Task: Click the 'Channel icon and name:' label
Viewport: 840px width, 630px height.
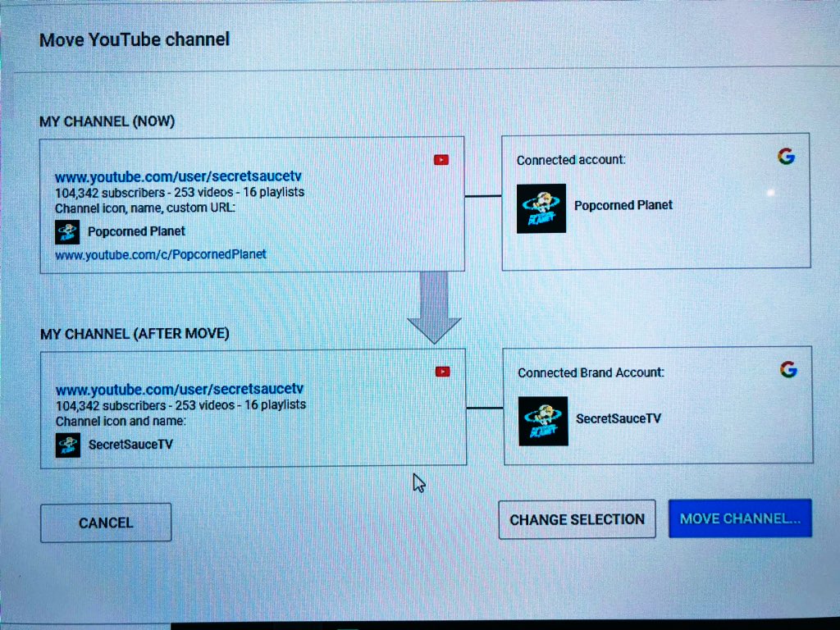Action: pyautogui.click(x=121, y=421)
